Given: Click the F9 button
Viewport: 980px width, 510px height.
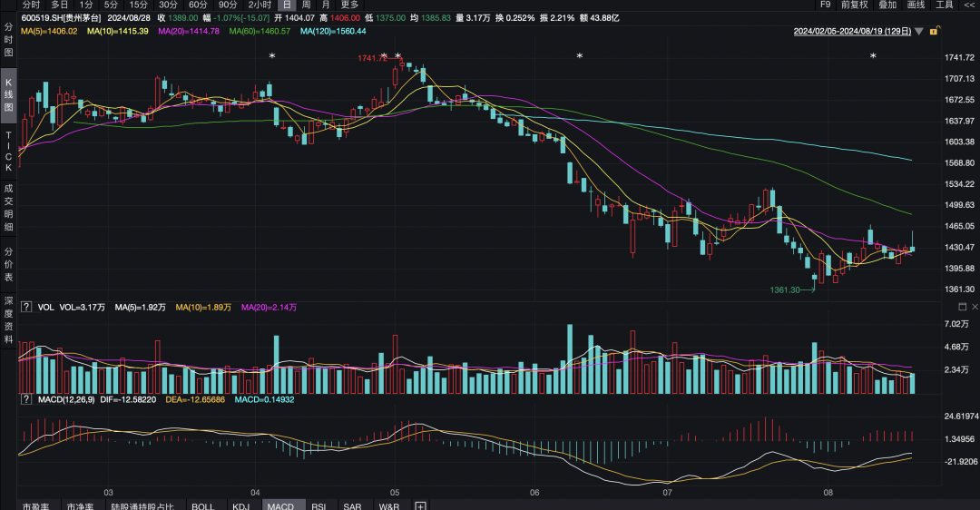Looking at the screenshot, I should tap(825, 5).
